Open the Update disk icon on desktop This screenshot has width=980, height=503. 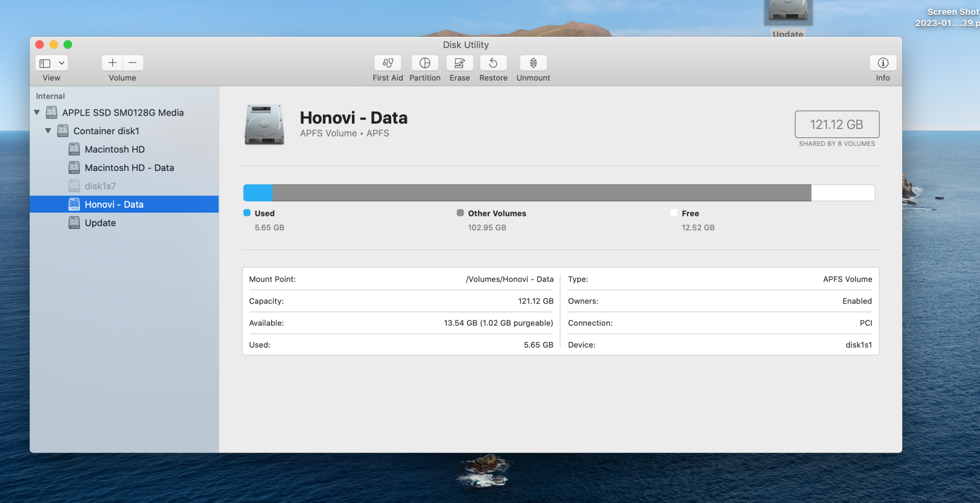[788, 12]
